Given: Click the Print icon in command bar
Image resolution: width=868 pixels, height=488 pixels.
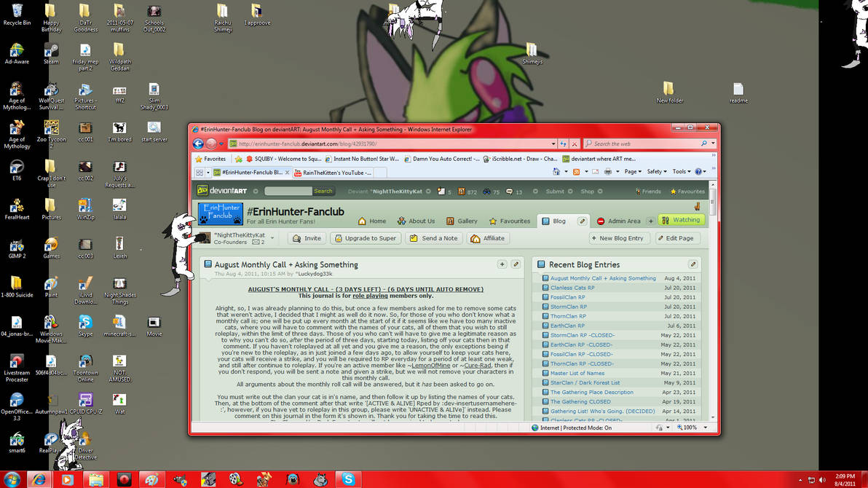Looking at the screenshot, I should 608,172.
